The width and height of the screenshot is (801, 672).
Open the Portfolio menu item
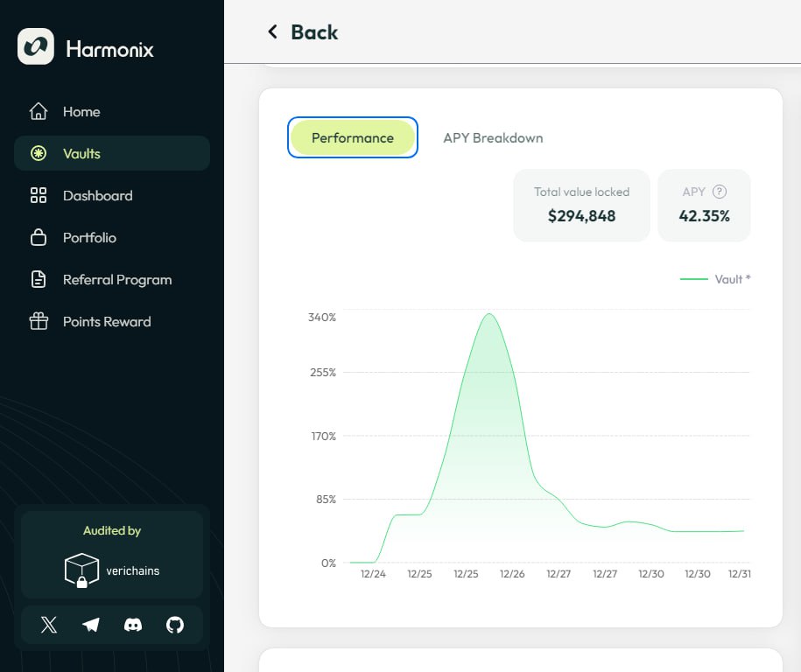112,237
